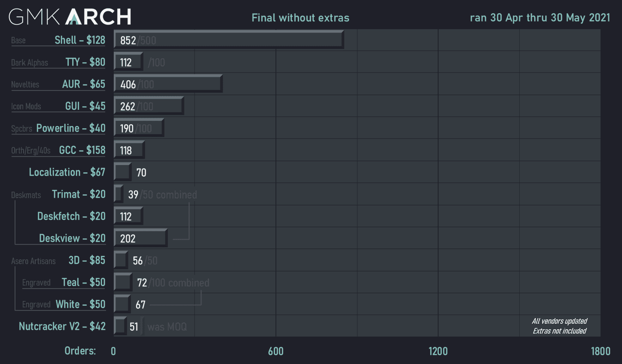Click the GUI bar showing 262
The width and height of the screenshot is (622, 364).
(x=149, y=106)
